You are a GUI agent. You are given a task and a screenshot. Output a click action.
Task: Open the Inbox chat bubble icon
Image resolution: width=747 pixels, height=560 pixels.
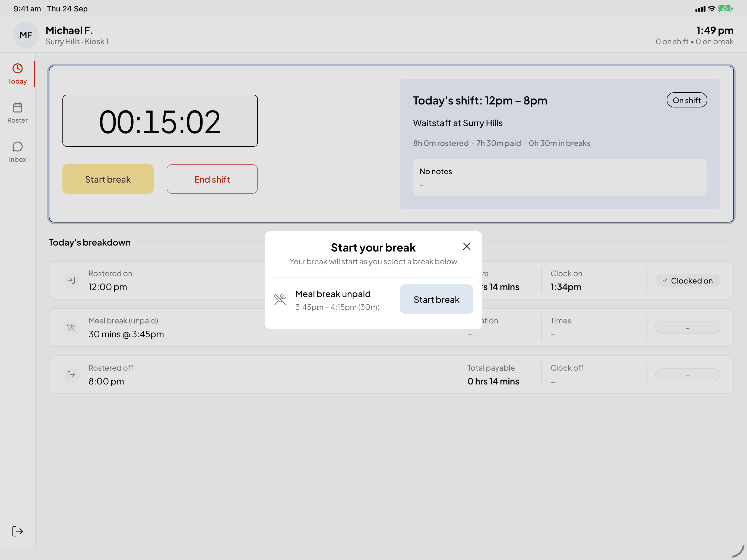tap(18, 147)
